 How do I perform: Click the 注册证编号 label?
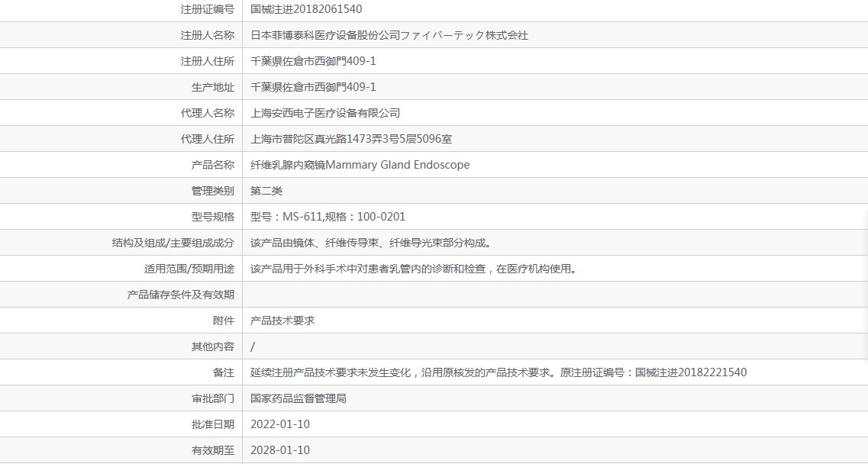click(208, 9)
